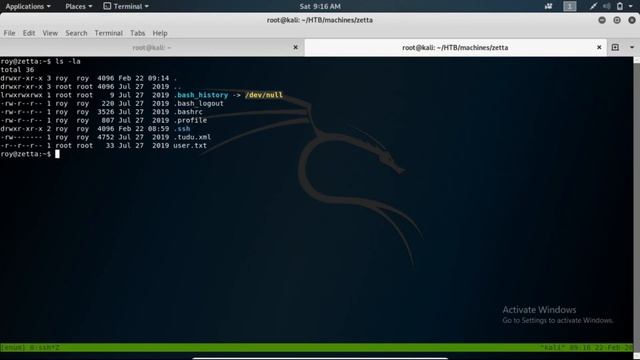Open the Tabs menu
640x360 pixels.
click(x=138, y=33)
